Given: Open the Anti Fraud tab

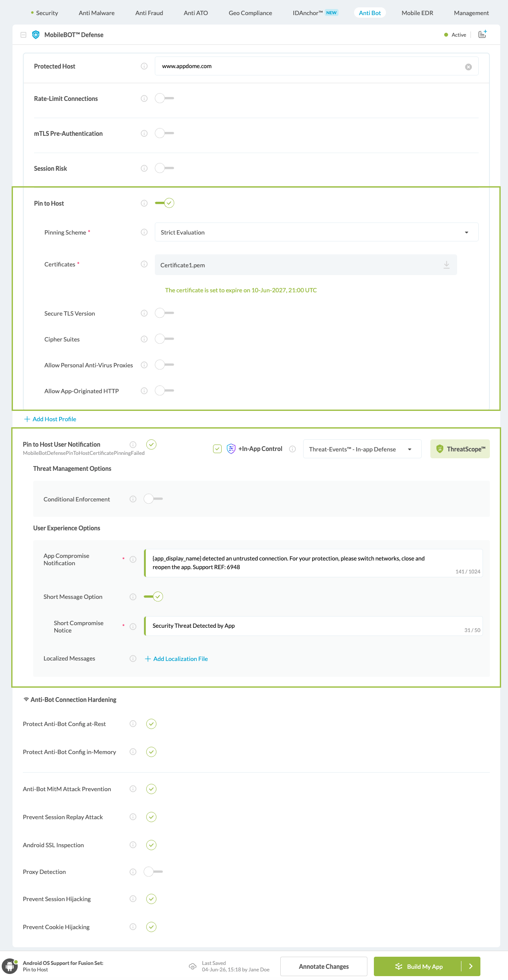Looking at the screenshot, I should (149, 13).
